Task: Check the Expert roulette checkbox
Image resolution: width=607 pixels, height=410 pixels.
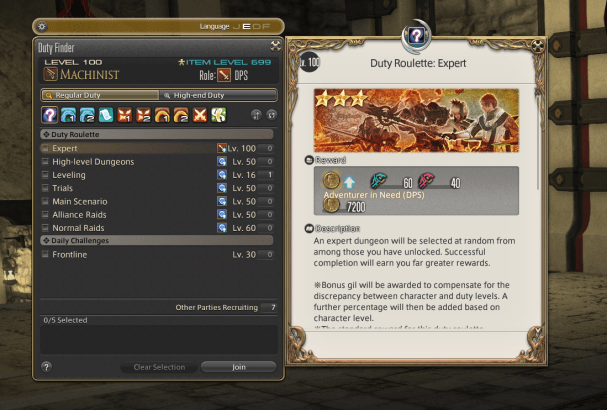Action: click(45, 148)
